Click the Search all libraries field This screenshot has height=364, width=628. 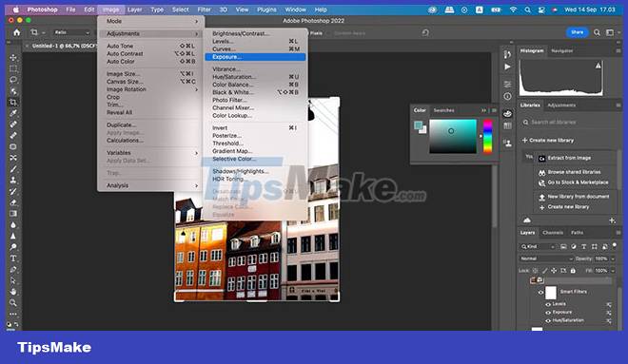click(x=569, y=123)
